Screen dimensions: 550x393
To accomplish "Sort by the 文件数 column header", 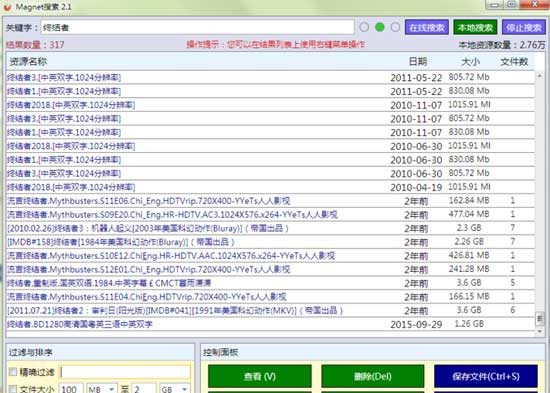I will pos(514,62).
